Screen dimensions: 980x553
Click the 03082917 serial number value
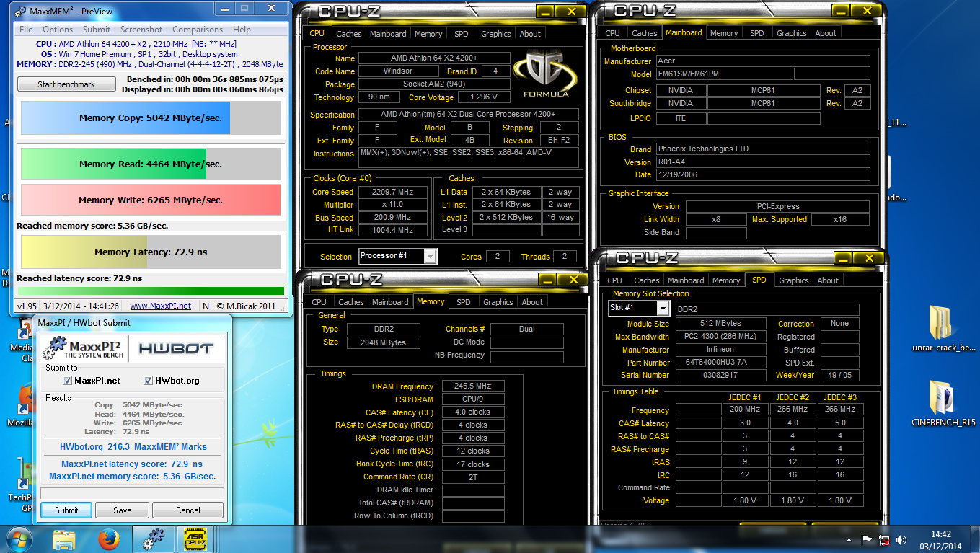click(x=720, y=376)
